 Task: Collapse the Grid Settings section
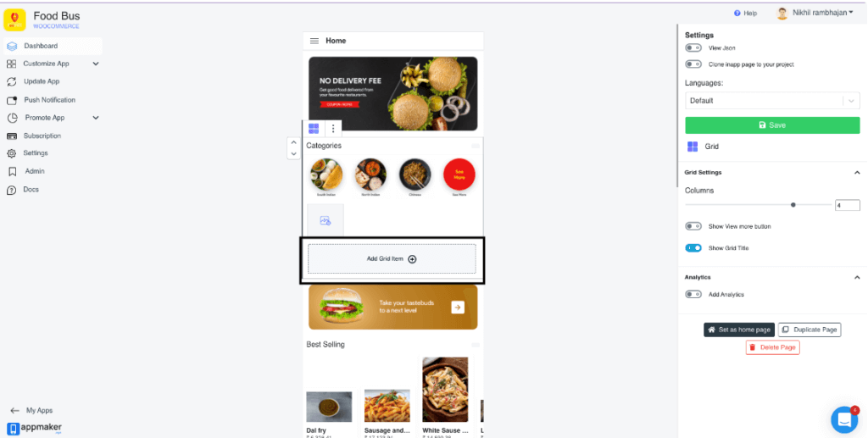(x=857, y=173)
